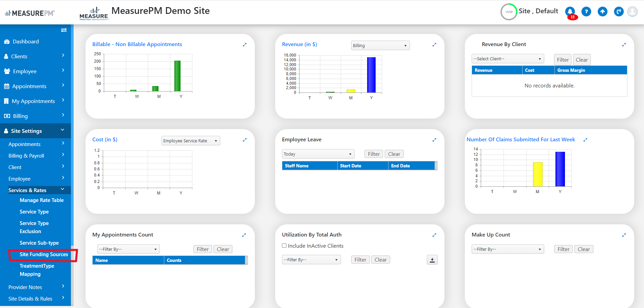Click the download icon in Utilization widget

(x=432, y=260)
